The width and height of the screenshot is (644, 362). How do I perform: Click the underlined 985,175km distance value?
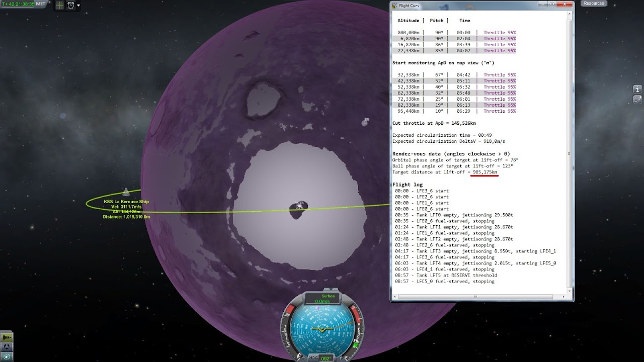[x=485, y=172]
